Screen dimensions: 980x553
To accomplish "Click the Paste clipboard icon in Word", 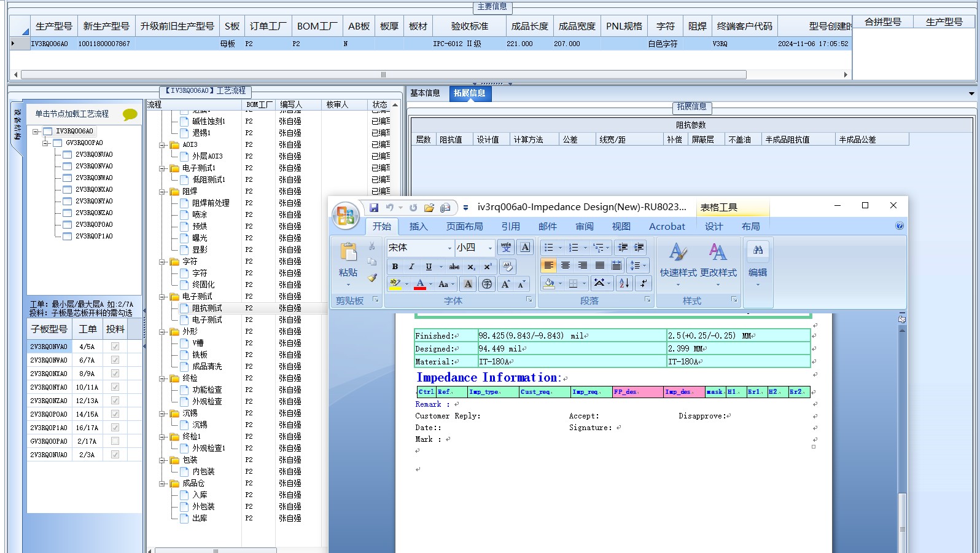I will pyautogui.click(x=348, y=253).
